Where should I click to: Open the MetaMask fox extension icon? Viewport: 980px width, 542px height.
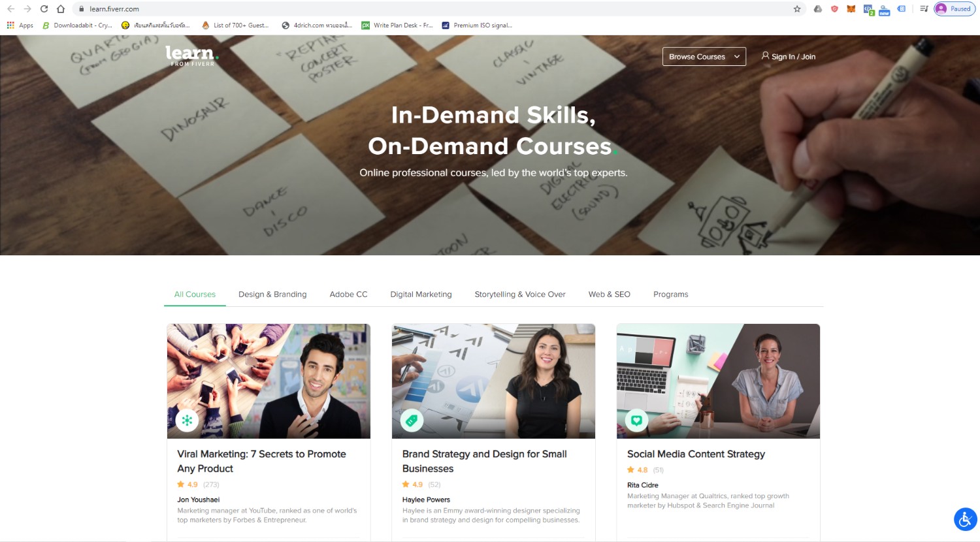[851, 9]
